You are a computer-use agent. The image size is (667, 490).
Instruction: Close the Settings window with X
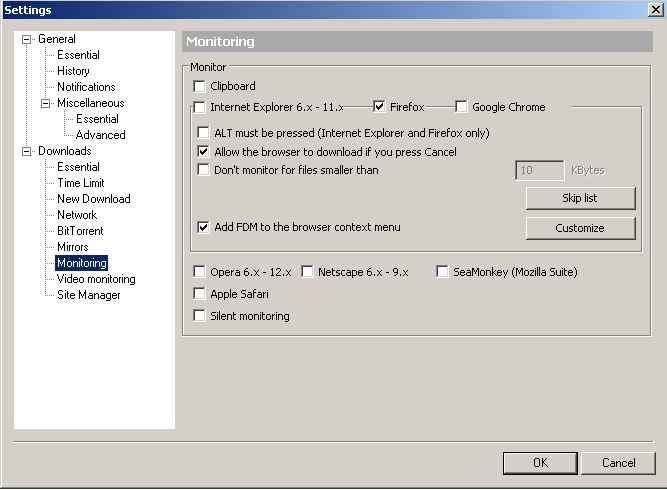pos(656,9)
